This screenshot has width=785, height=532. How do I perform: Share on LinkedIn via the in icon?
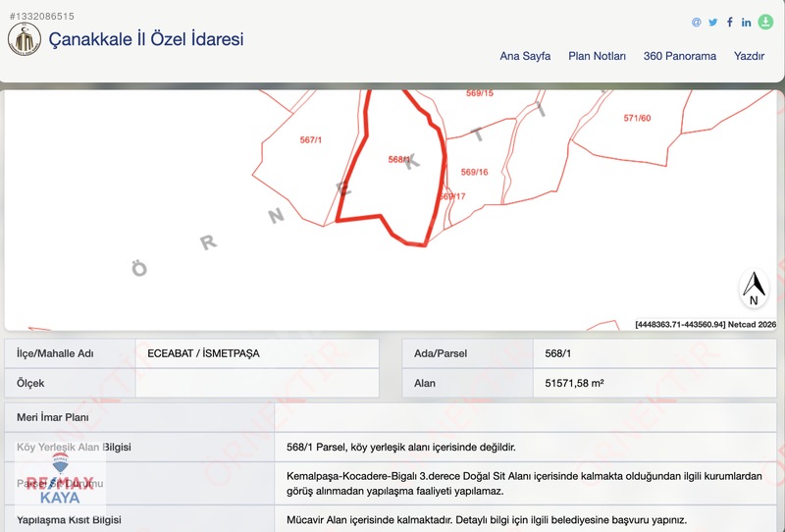[x=747, y=22]
